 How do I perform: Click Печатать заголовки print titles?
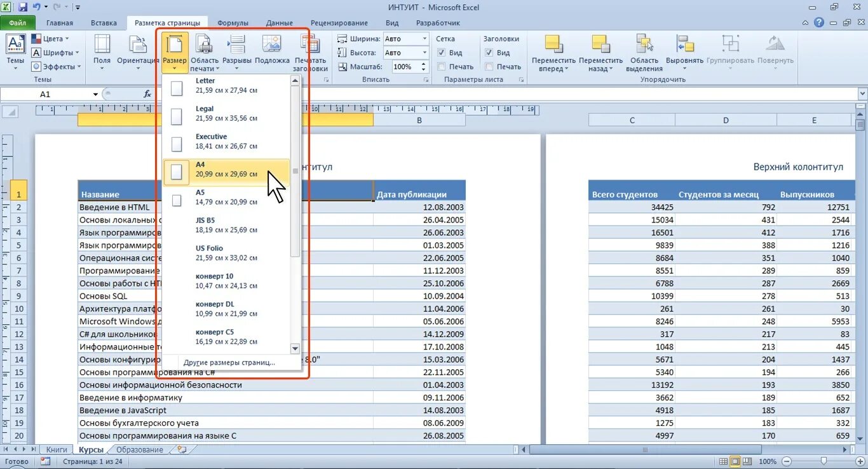click(310, 52)
